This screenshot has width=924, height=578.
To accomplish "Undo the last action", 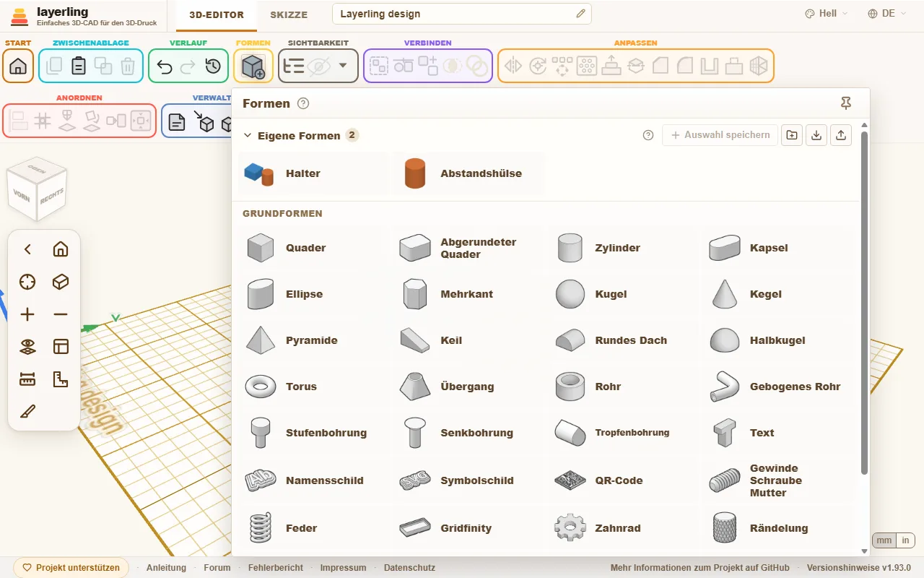I will pyautogui.click(x=165, y=66).
